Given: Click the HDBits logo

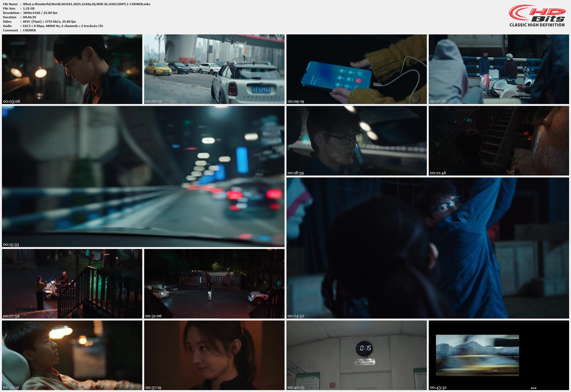Looking at the screenshot, I should point(537,16).
